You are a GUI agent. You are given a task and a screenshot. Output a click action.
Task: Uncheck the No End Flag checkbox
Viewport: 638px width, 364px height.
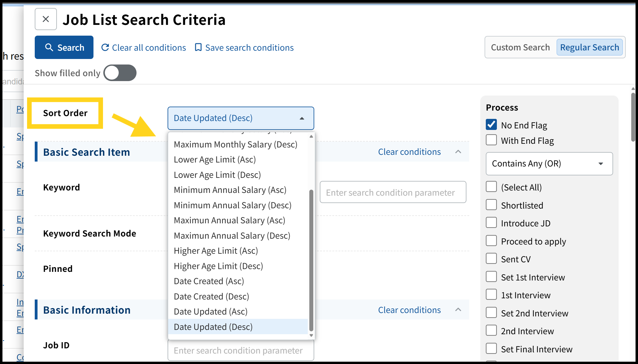click(x=491, y=125)
